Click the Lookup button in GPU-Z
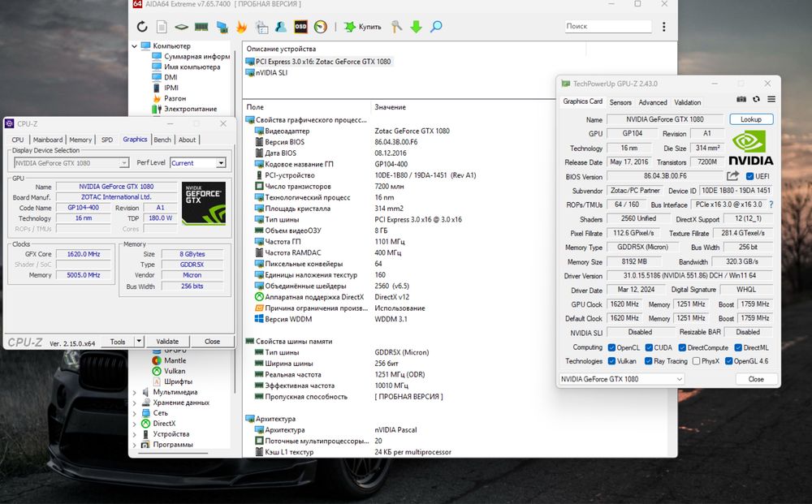812x504 pixels. [x=751, y=119]
